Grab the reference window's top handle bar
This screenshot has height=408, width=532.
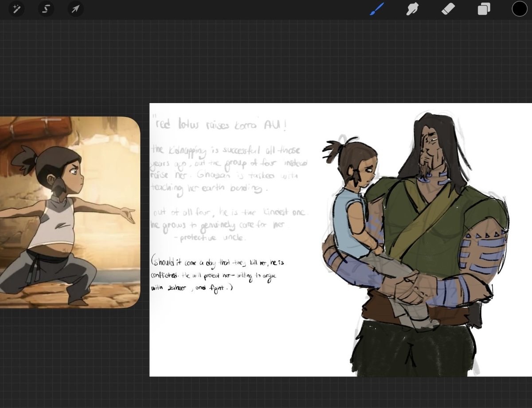51,119
